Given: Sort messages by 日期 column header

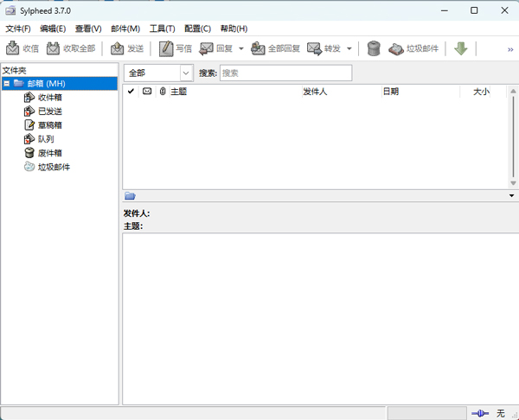Looking at the screenshot, I should (x=420, y=92).
